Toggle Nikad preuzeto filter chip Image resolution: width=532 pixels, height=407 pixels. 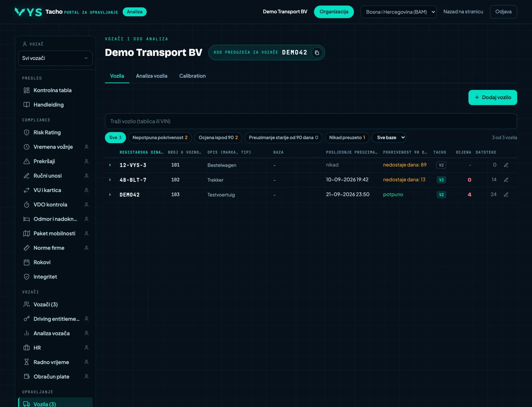[x=347, y=137]
